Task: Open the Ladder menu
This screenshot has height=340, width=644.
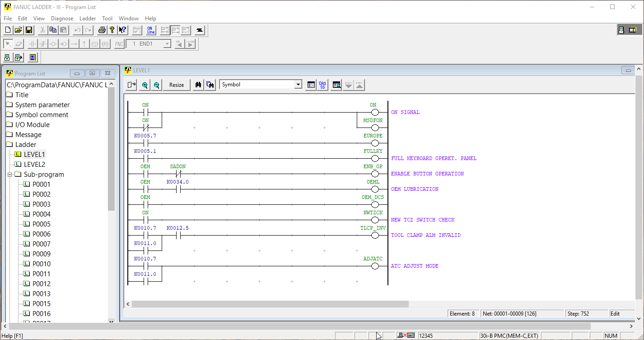Action: (x=88, y=19)
